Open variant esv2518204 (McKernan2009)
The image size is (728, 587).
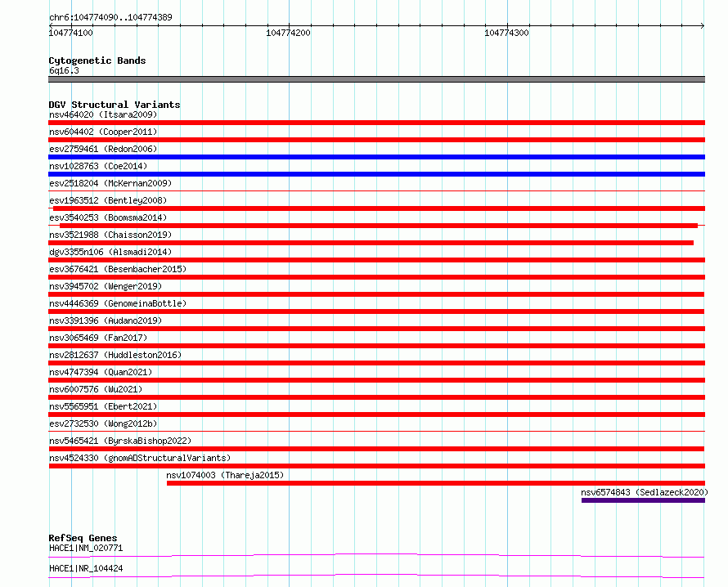coord(110,183)
